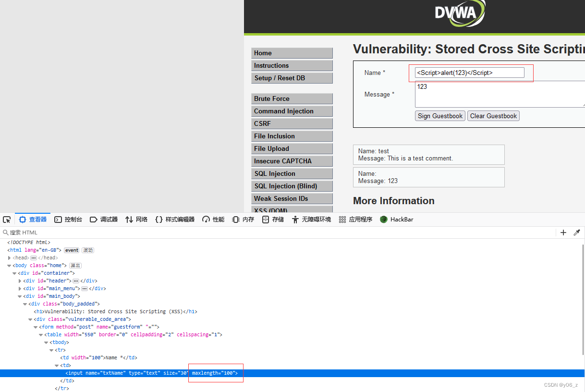Open Weak Session IDs page
Image resolution: width=585 pixels, height=392 pixels.
coord(292,199)
